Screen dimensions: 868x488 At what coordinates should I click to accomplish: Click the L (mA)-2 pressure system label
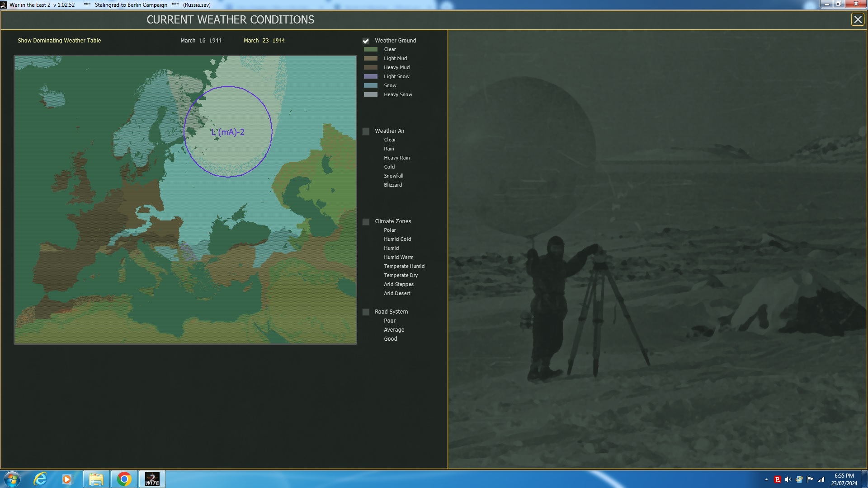click(x=228, y=132)
